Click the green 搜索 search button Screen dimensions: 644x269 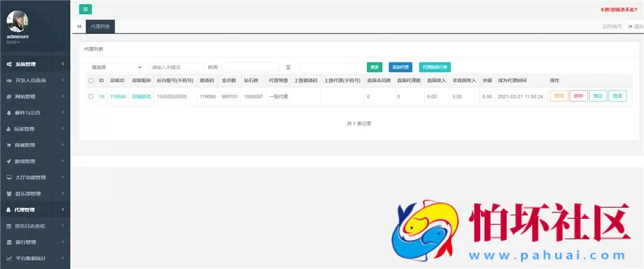374,67
